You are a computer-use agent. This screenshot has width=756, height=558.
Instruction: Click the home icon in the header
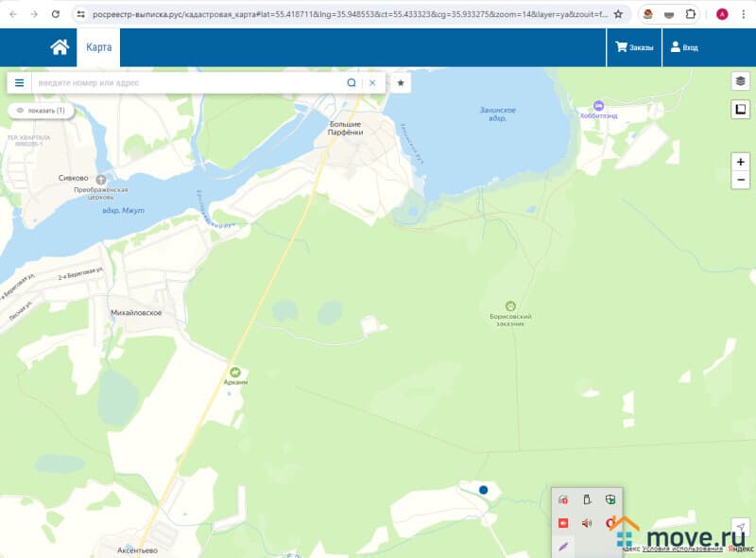coord(60,47)
